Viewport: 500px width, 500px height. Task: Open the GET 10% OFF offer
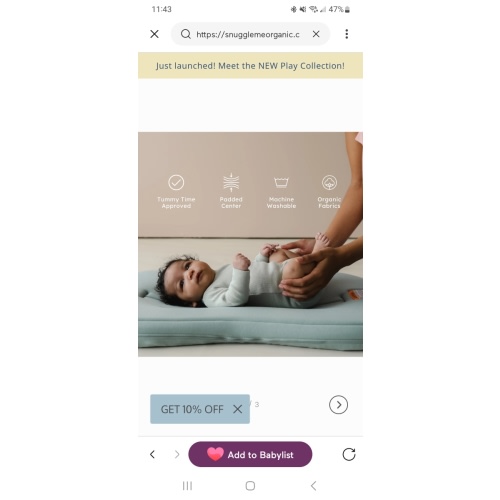pyautogui.click(x=192, y=409)
